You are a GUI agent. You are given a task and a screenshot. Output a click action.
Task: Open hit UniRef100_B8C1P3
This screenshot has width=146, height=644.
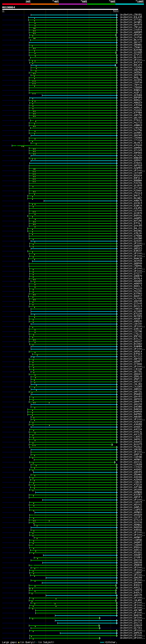click(131, 65)
